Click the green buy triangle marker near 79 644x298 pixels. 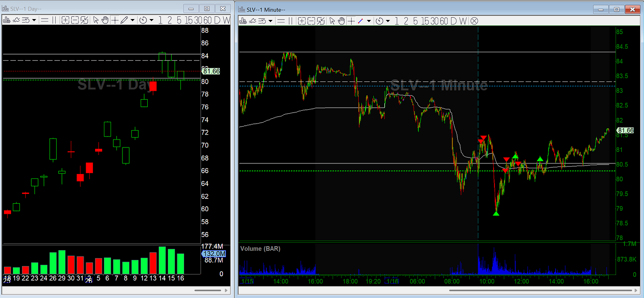496,214
